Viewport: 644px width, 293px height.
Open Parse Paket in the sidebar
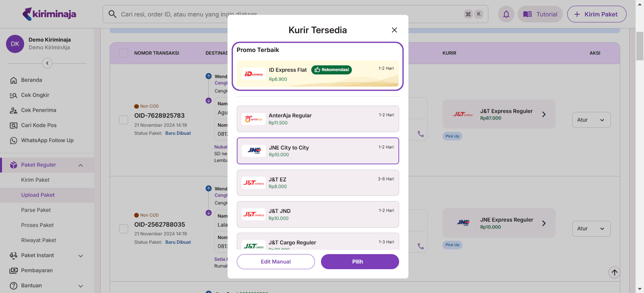click(x=36, y=210)
